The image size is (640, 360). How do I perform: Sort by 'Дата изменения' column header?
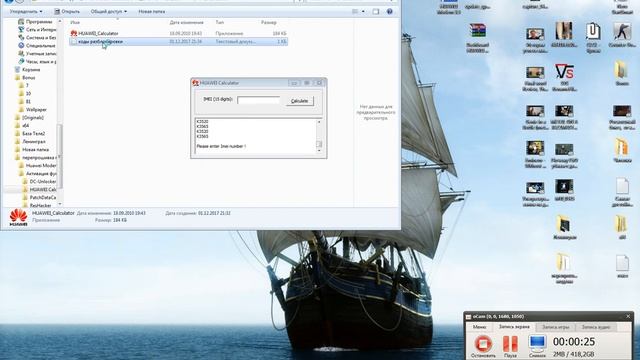pyautogui.click(x=186, y=22)
